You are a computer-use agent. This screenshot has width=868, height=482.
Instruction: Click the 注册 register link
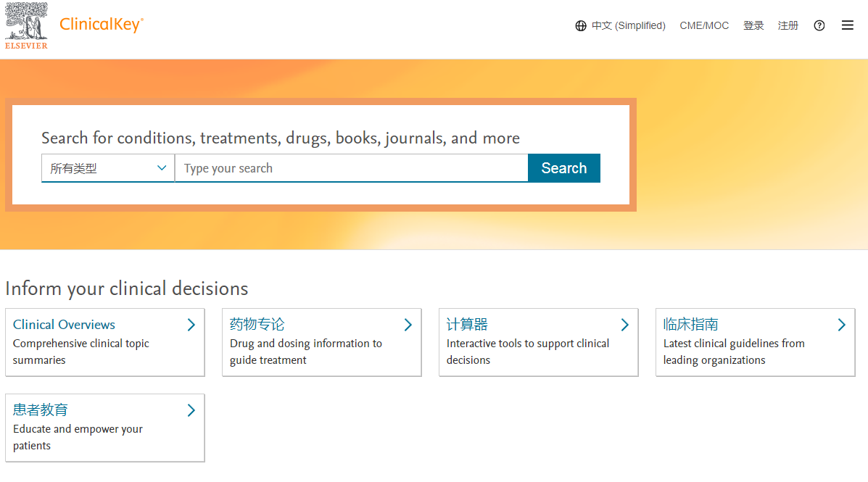tap(788, 26)
